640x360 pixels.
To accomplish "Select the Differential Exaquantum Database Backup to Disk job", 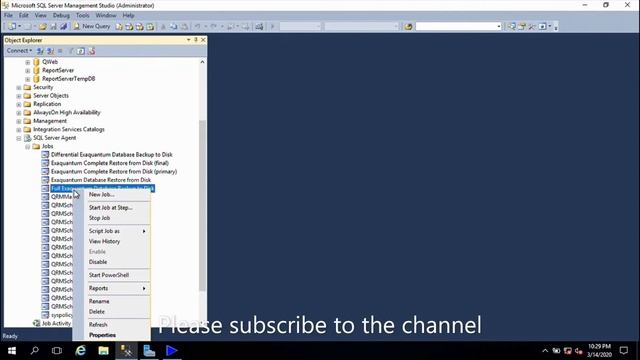I will pos(111,155).
